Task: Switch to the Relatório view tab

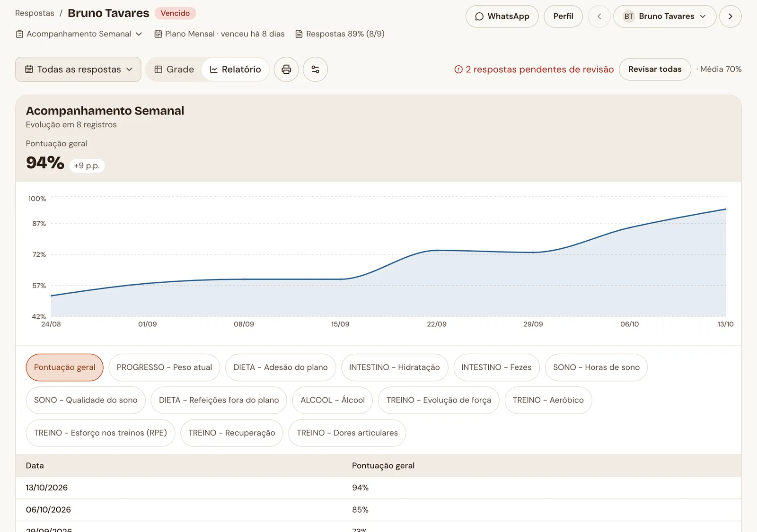Action: click(235, 70)
